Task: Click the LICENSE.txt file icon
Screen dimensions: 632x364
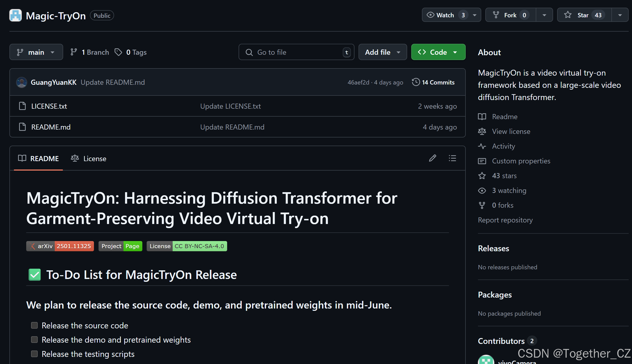Action: [x=22, y=106]
